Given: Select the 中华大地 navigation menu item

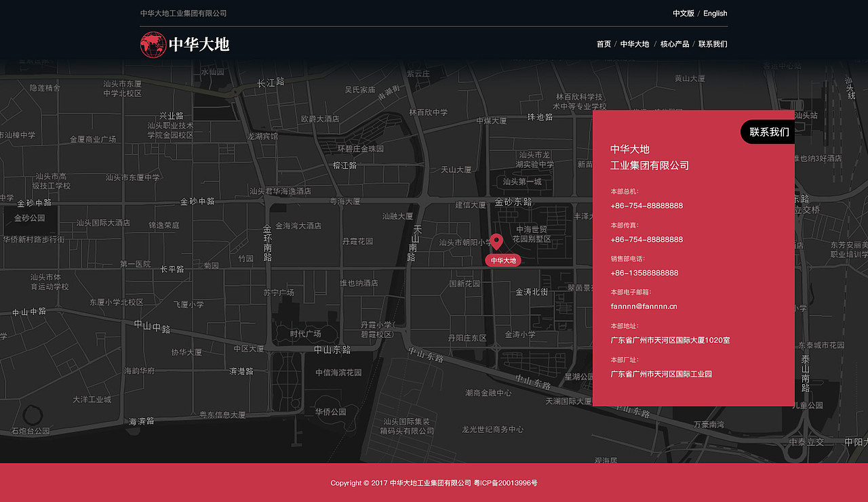Looking at the screenshot, I should point(635,43).
